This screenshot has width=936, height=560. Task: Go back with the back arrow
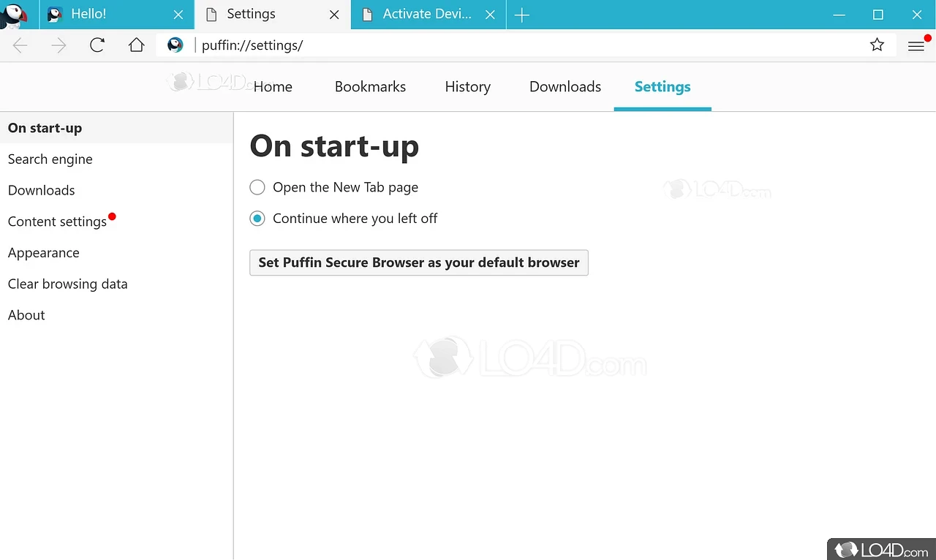20,45
